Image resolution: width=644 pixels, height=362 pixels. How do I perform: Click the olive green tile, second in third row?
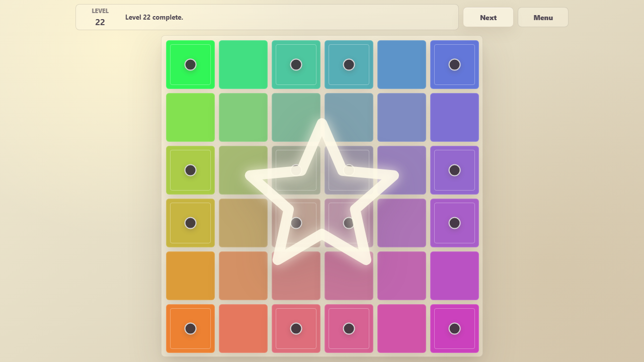pos(243,170)
